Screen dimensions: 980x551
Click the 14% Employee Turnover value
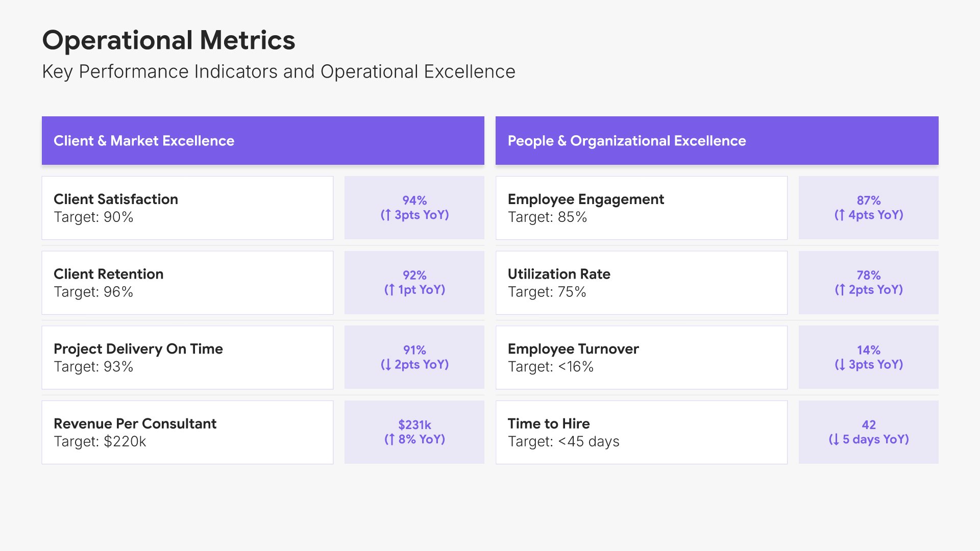click(869, 358)
